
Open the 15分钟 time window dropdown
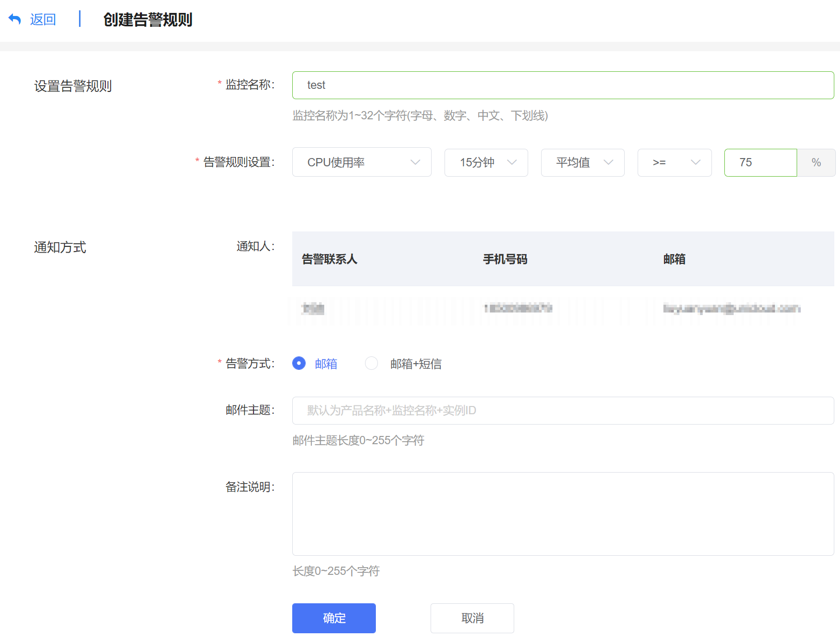click(x=486, y=163)
